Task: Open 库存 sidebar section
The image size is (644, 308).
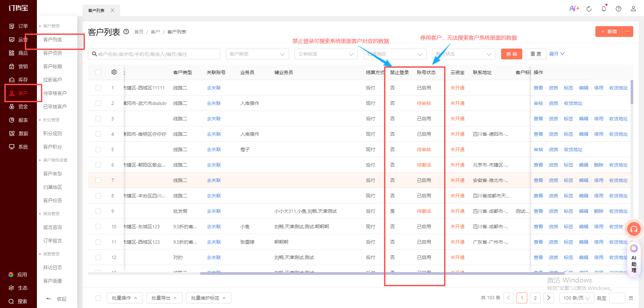Action: [x=19, y=80]
